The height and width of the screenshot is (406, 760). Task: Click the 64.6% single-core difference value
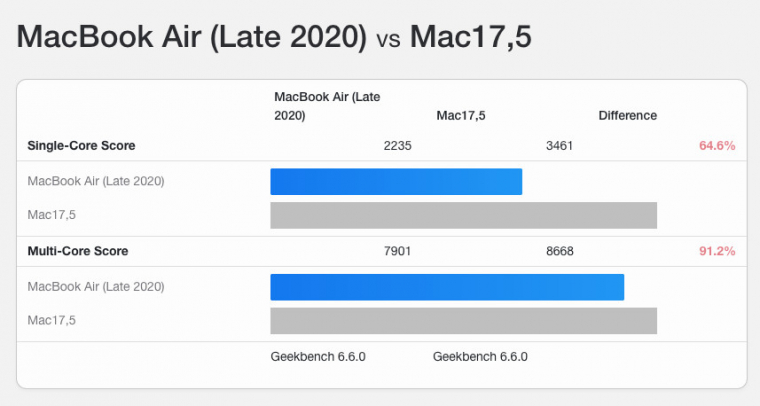tap(716, 146)
